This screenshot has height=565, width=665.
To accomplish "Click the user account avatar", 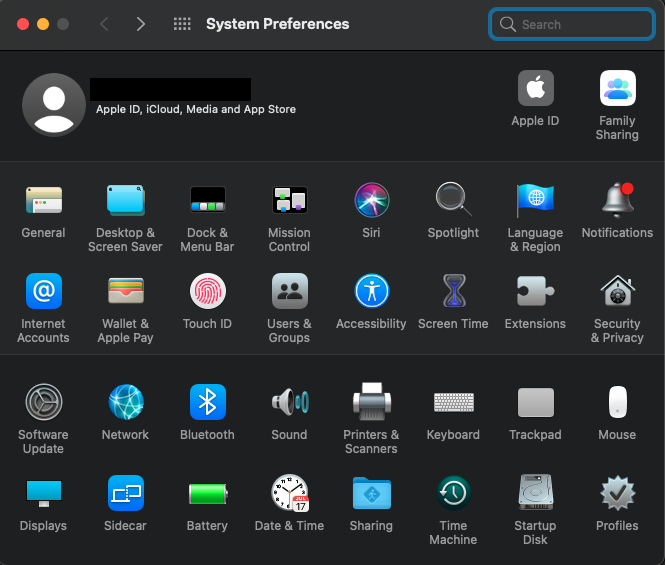I will [x=54, y=105].
